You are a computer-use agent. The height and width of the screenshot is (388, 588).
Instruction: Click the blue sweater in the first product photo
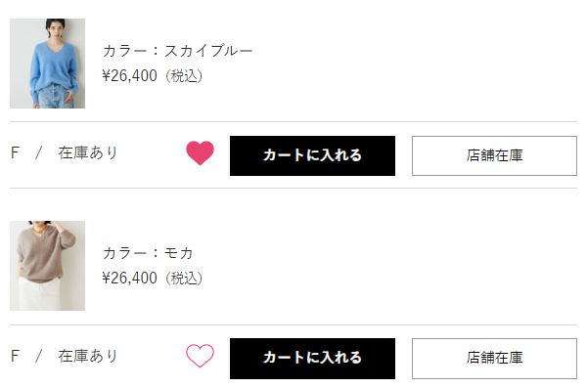pos(53,67)
